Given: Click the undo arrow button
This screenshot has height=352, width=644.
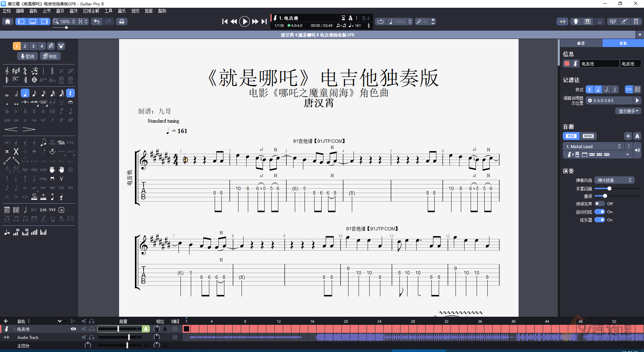Looking at the screenshot, I should point(97,21).
